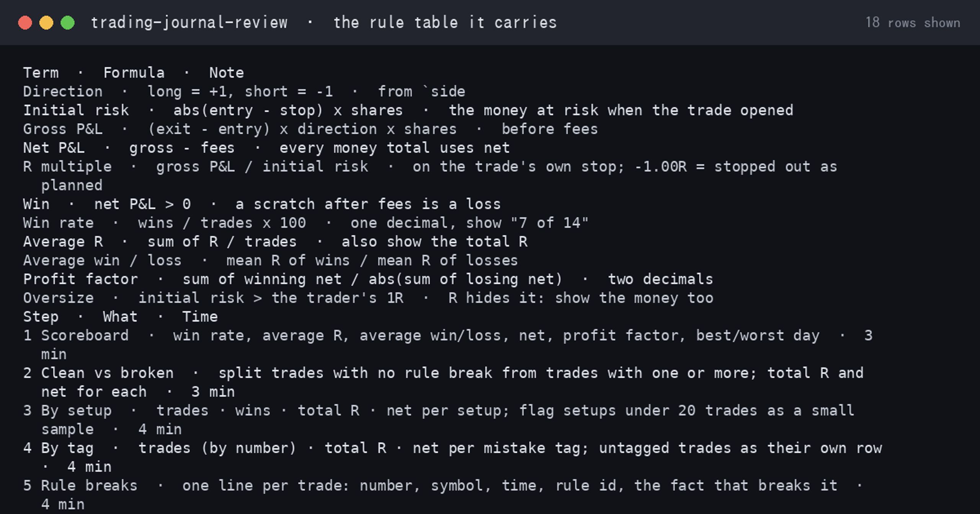This screenshot has height=514, width=980.
Task: Click the red close window dot
Action: pyautogui.click(x=25, y=23)
